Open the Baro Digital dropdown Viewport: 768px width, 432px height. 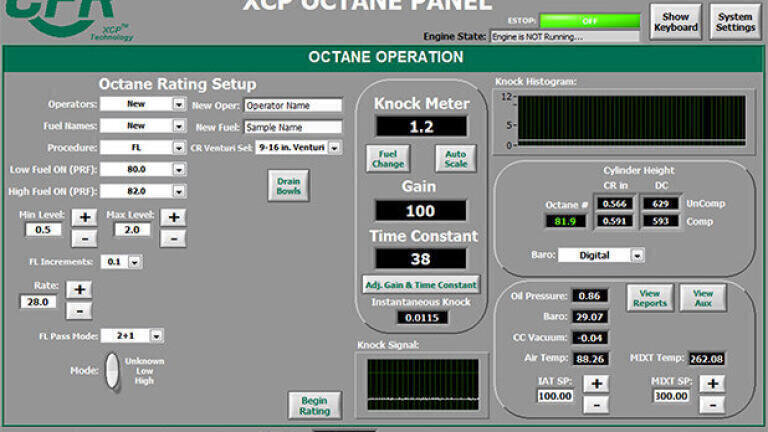(637, 255)
